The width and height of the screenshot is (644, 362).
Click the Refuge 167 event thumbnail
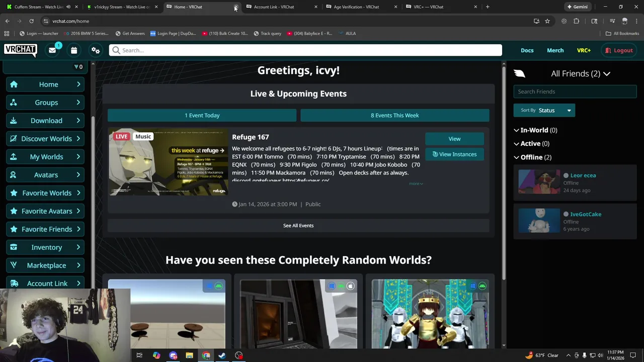coord(168,162)
